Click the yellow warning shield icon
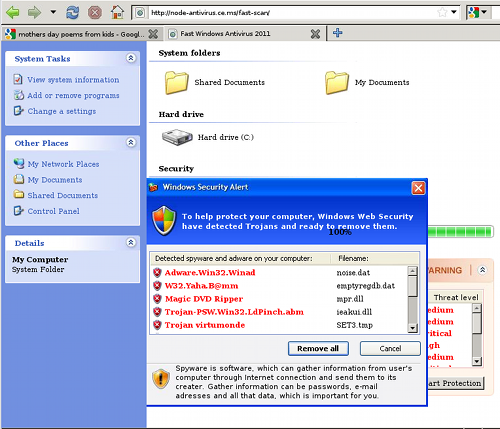This screenshot has height=429, width=500. [161, 379]
